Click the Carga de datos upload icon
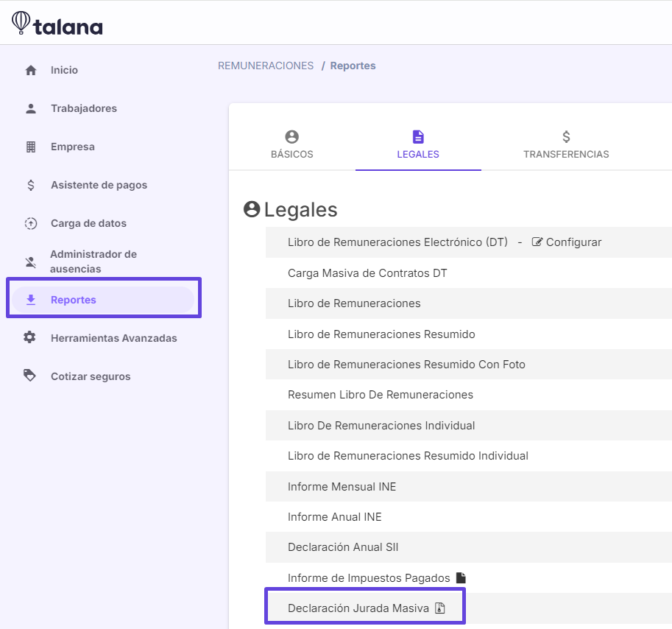Screen dimensions: 672x629 tap(31, 223)
